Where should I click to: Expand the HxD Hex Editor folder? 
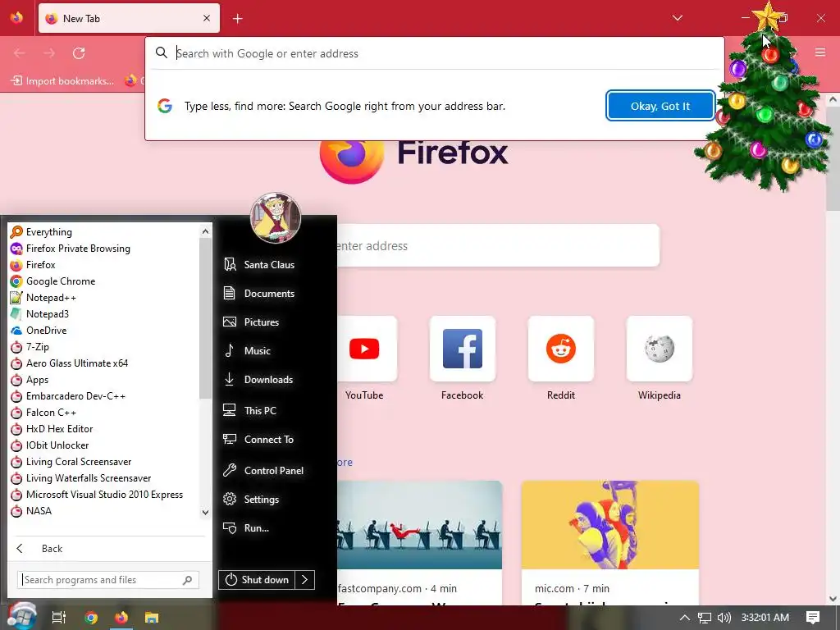click(59, 429)
